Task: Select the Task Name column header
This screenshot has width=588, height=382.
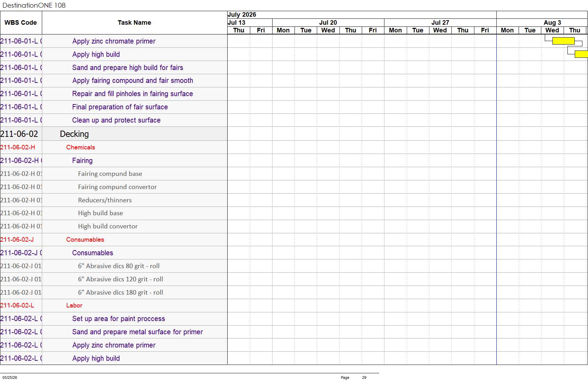Action: coord(135,23)
